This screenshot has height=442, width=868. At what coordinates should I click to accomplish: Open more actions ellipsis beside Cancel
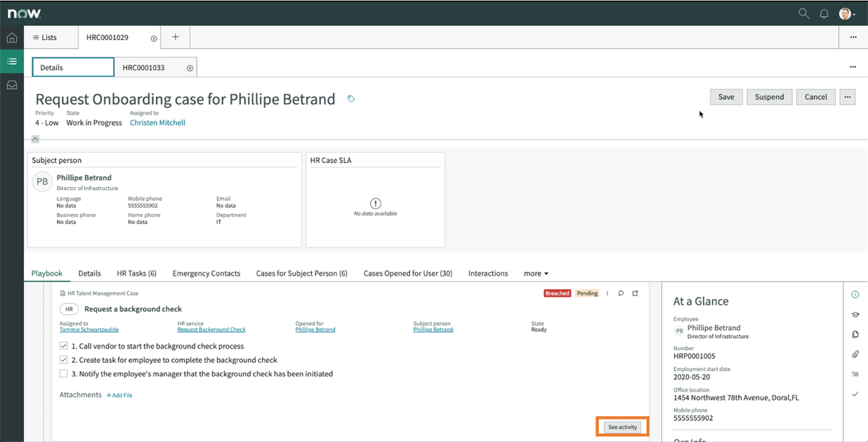click(x=848, y=97)
